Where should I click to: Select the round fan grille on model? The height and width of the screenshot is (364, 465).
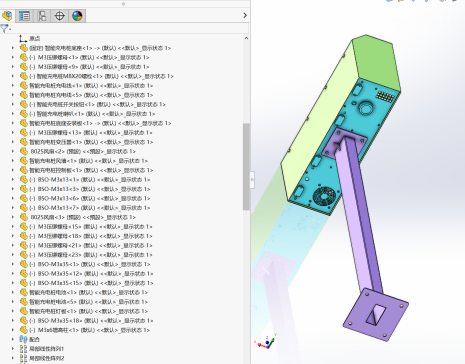point(325,196)
